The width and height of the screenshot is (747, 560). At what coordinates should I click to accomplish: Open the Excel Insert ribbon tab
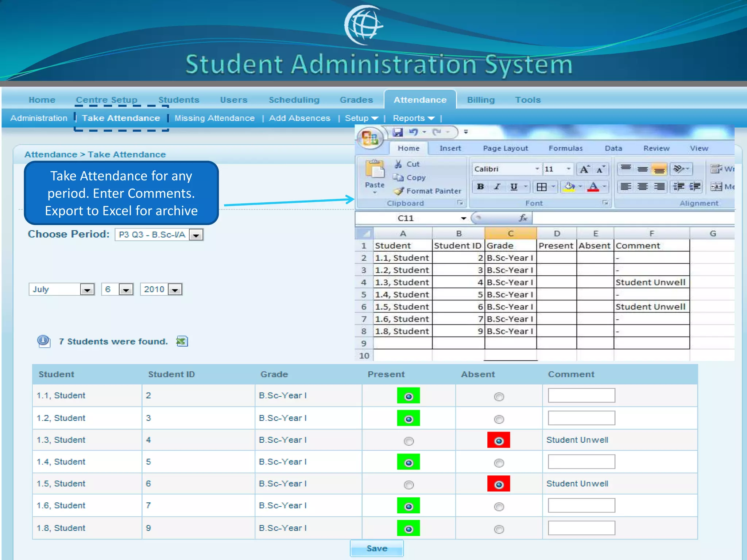pos(450,148)
